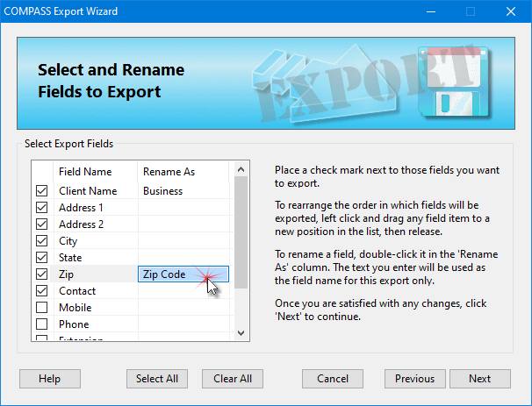Image resolution: width=532 pixels, height=406 pixels.
Task: Go back with the Previous button
Action: (x=415, y=379)
